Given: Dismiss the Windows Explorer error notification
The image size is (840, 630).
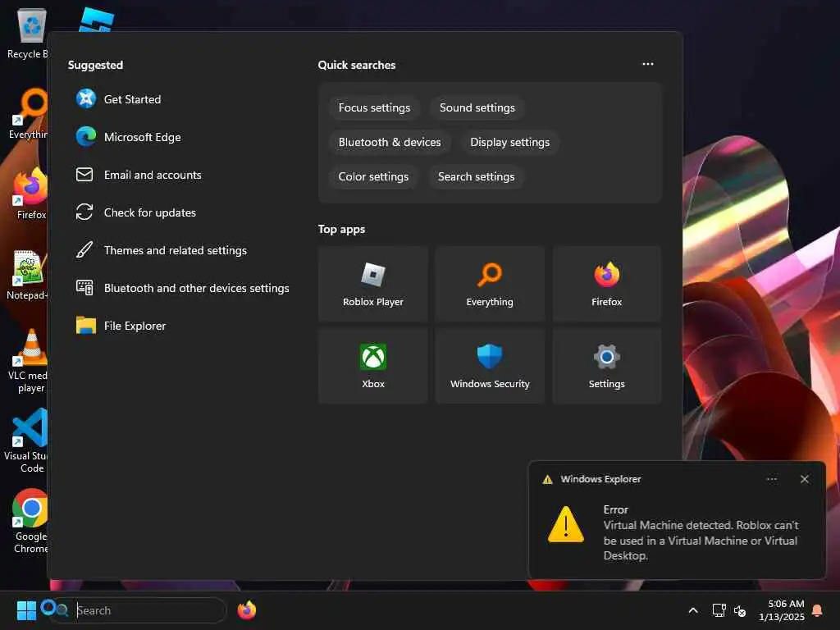Looking at the screenshot, I should point(804,479).
